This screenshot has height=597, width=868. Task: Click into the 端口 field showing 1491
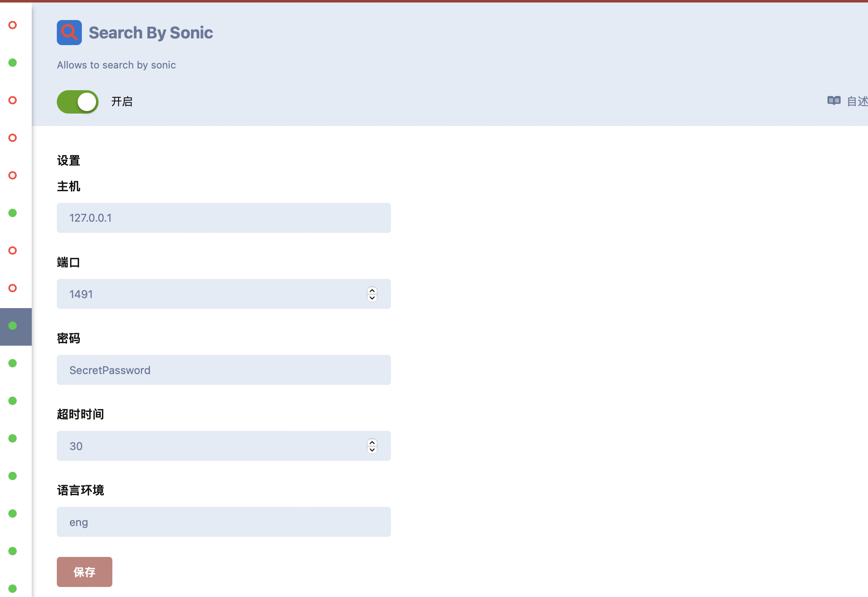point(209,294)
